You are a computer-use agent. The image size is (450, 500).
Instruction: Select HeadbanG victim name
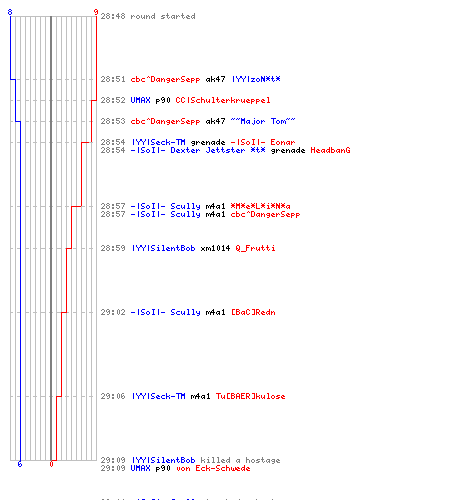(330, 150)
